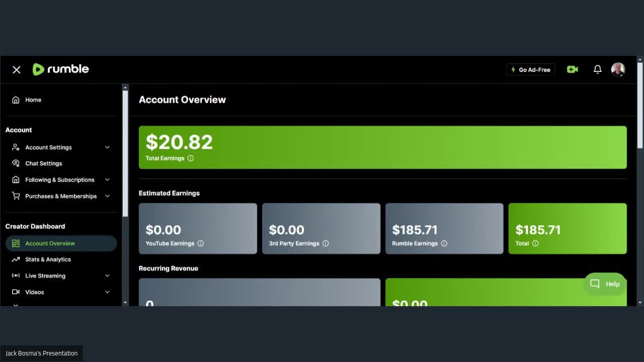
Task: Expand Purchases & Memberships chevron
Action: pos(107,196)
